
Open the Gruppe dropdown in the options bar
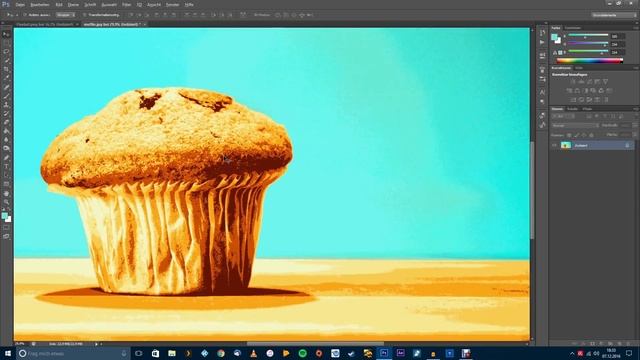pos(66,15)
